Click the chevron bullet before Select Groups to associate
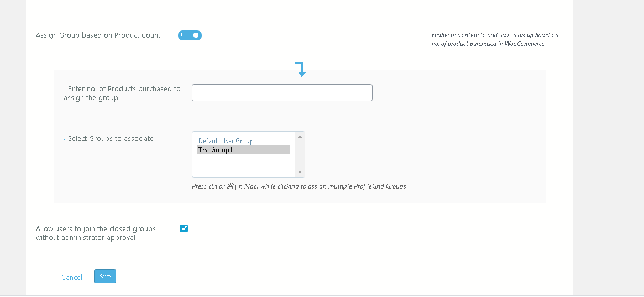 tap(65, 139)
